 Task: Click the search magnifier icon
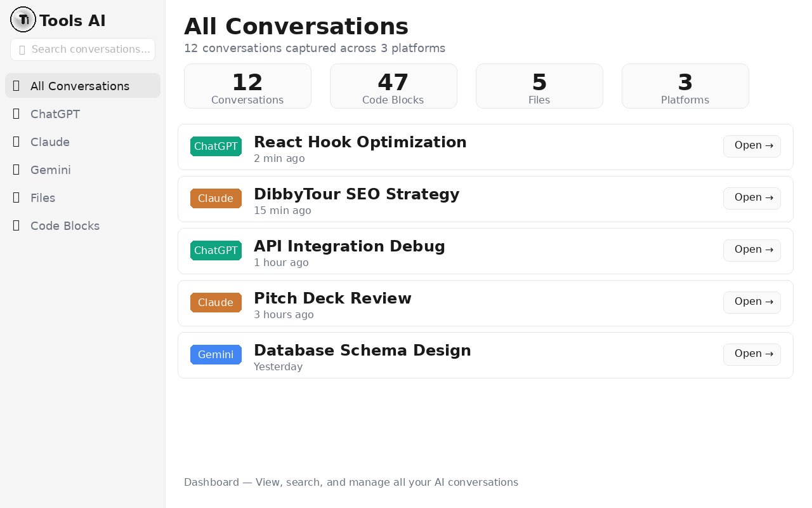[x=22, y=50]
